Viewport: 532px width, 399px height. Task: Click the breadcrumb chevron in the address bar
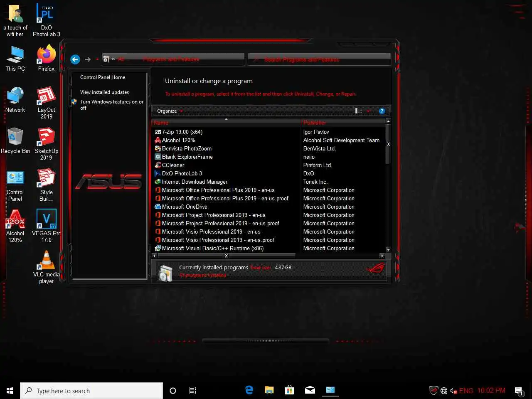tap(113, 59)
